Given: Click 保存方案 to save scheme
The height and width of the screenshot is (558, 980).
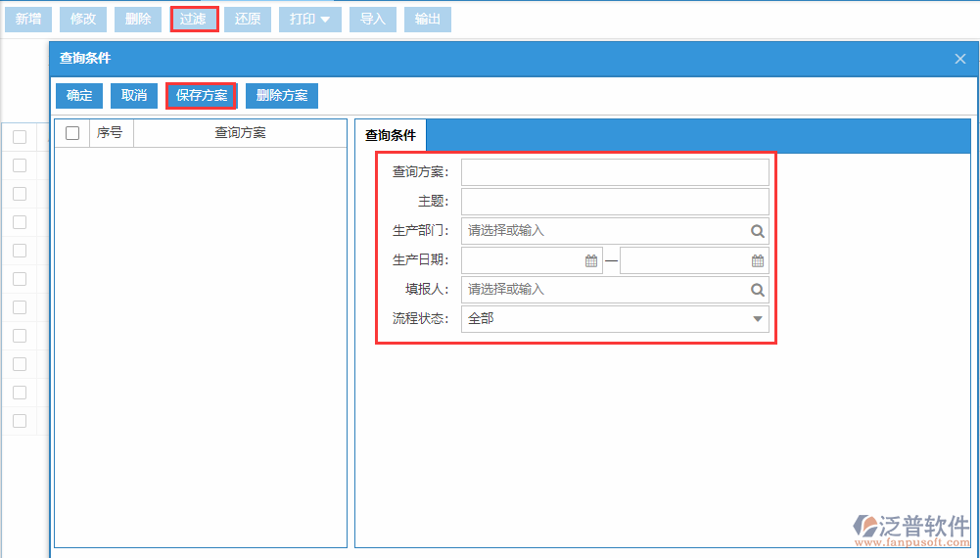Looking at the screenshot, I should pos(202,96).
